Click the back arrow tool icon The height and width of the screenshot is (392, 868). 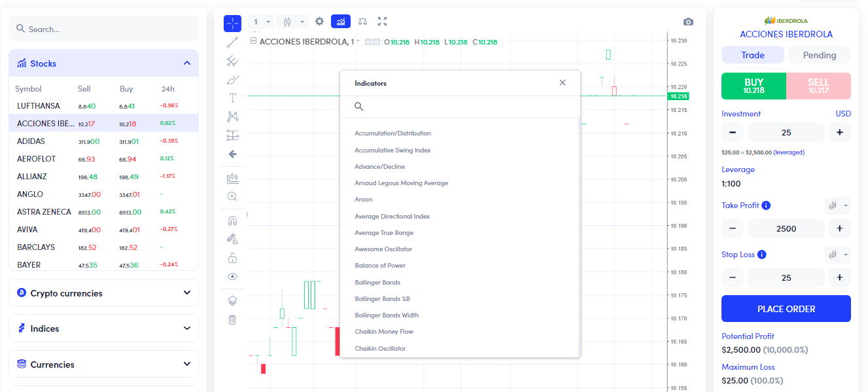pyautogui.click(x=232, y=154)
